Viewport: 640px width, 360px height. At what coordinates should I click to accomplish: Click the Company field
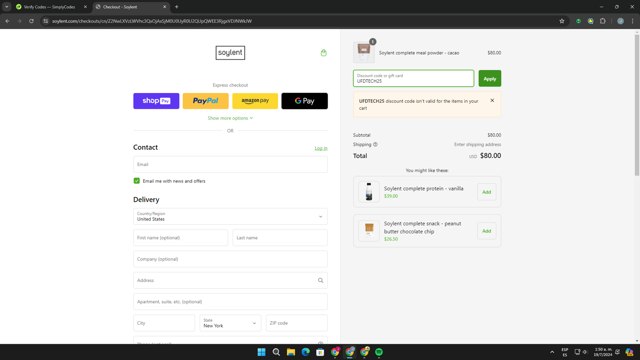point(230,259)
